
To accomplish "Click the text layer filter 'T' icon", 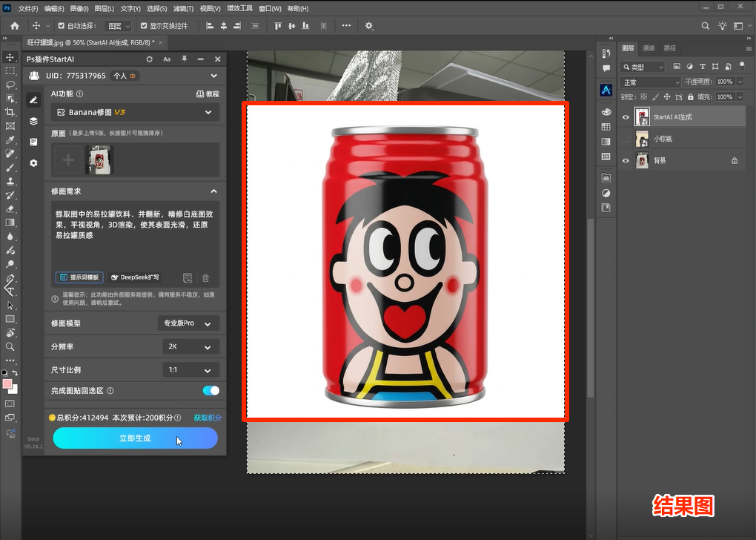I will pos(703,67).
